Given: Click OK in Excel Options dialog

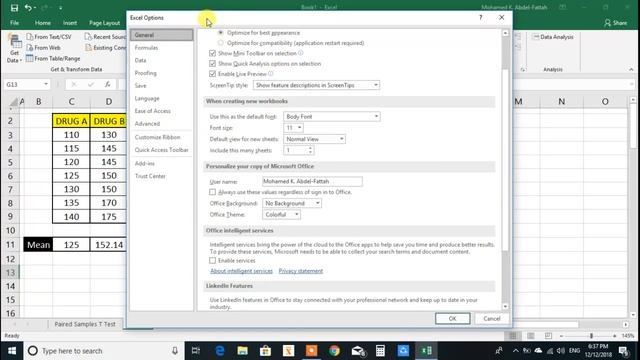Looking at the screenshot, I should pyautogui.click(x=453, y=318).
